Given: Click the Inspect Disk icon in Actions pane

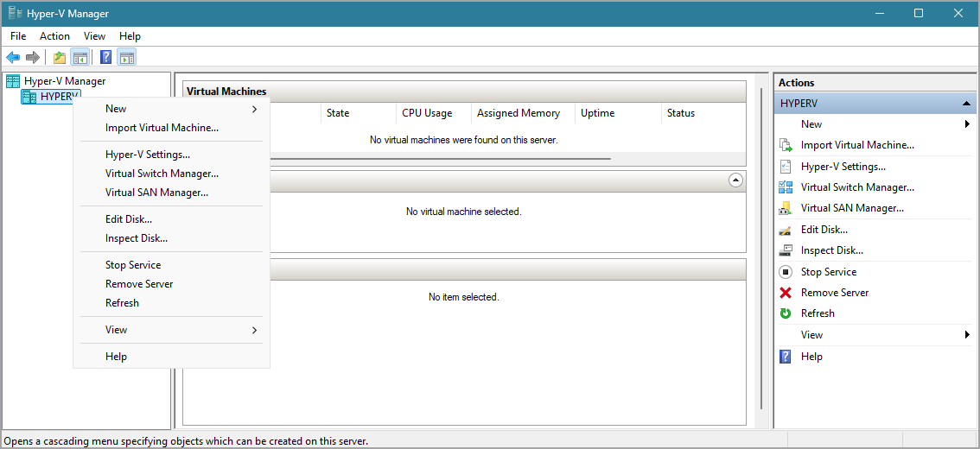Looking at the screenshot, I should [x=786, y=250].
